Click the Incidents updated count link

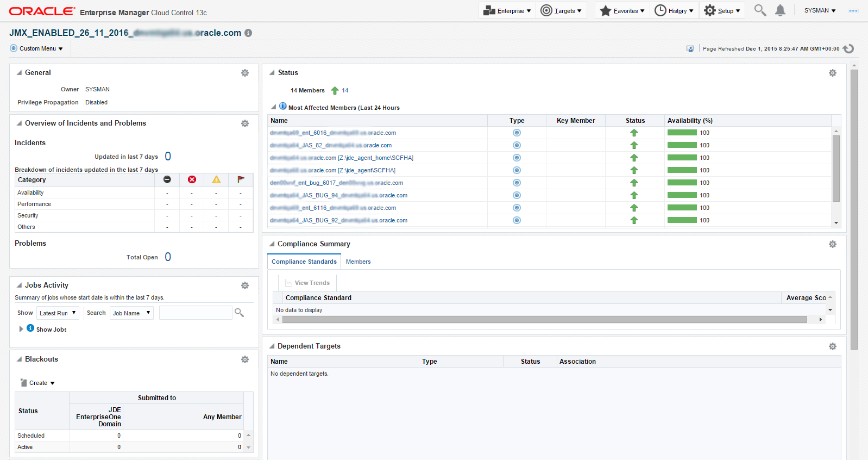point(168,157)
